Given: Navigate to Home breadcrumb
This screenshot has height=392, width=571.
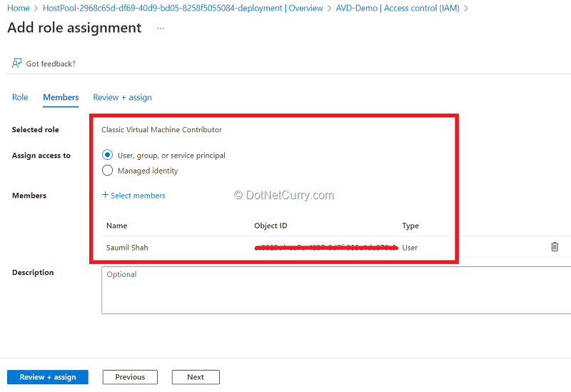Looking at the screenshot, I should coord(19,8).
